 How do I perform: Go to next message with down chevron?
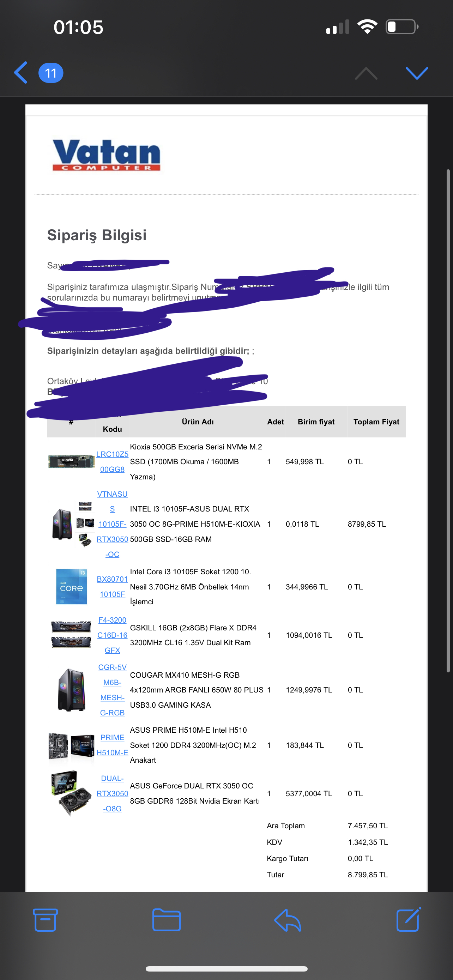(417, 73)
